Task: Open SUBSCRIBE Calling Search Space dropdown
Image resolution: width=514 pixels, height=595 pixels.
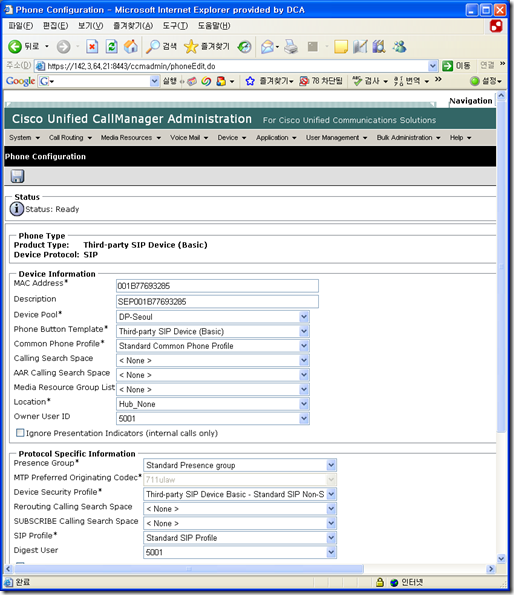Action: pyautogui.click(x=331, y=523)
